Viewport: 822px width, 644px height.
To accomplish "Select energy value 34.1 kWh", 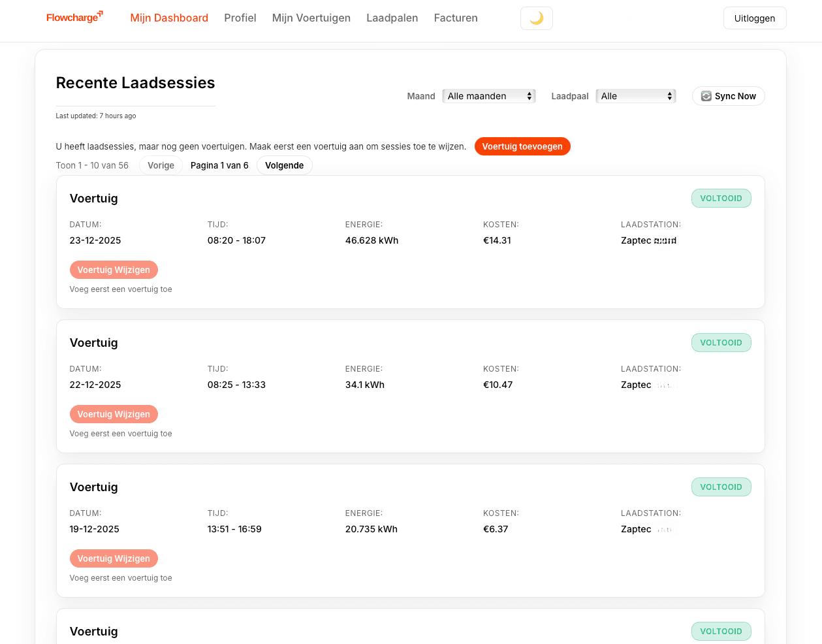I will (x=365, y=385).
